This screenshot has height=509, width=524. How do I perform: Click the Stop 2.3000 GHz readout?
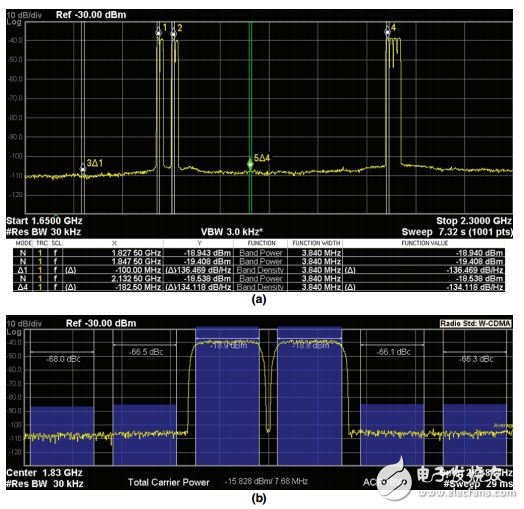[x=474, y=221]
